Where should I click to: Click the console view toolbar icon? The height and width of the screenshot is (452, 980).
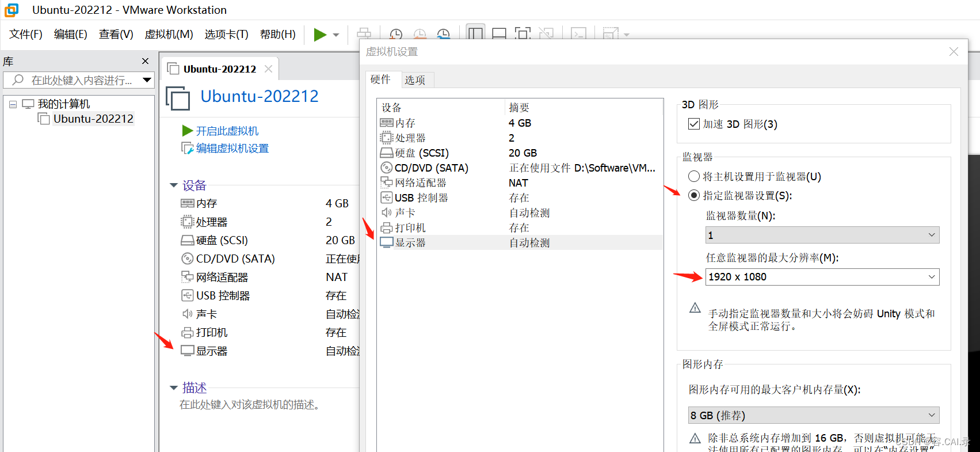pos(578,34)
